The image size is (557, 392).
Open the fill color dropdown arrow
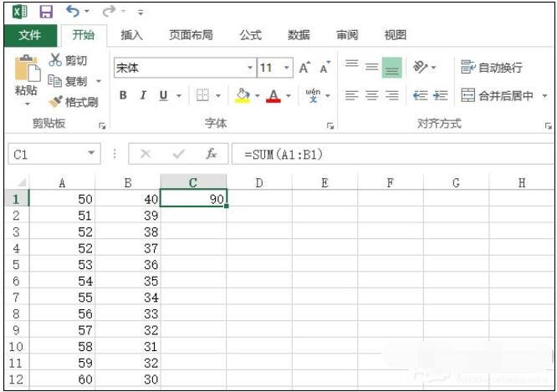click(x=258, y=95)
